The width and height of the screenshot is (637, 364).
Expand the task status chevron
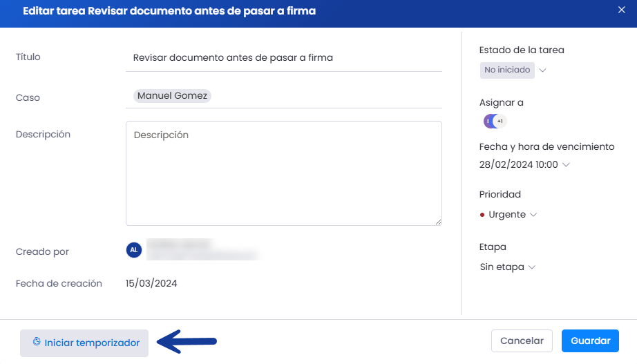tap(542, 70)
